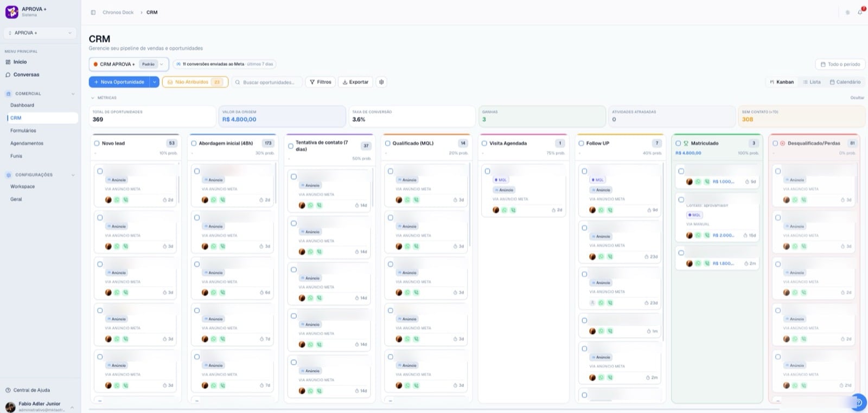The image size is (868, 413).
Task: Click Fabio Adler Junior's profile avatar
Action: 10,406
